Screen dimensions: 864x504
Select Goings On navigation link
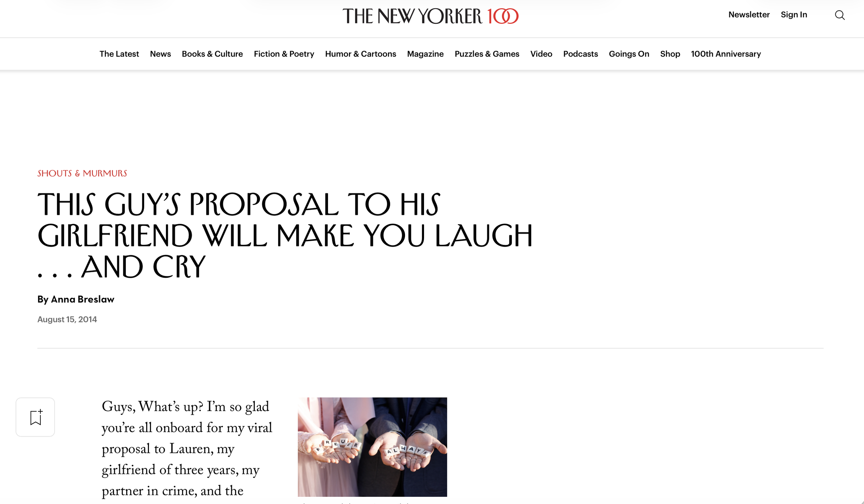[x=629, y=54]
